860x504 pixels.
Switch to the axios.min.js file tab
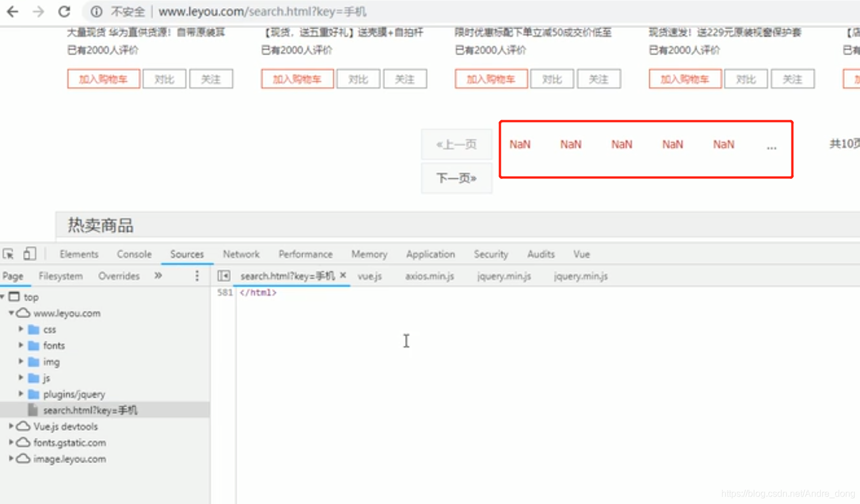[x=429, y=276]
